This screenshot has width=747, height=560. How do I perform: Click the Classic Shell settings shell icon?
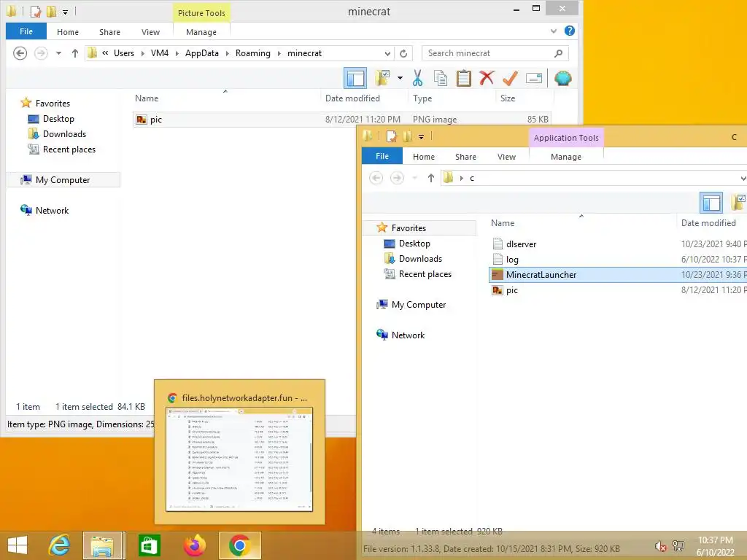[x=562, y=78]
